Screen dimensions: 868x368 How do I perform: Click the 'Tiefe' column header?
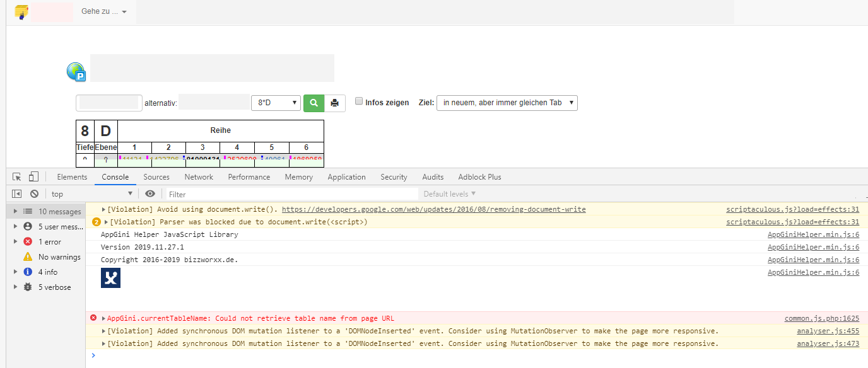click(85, 147)
